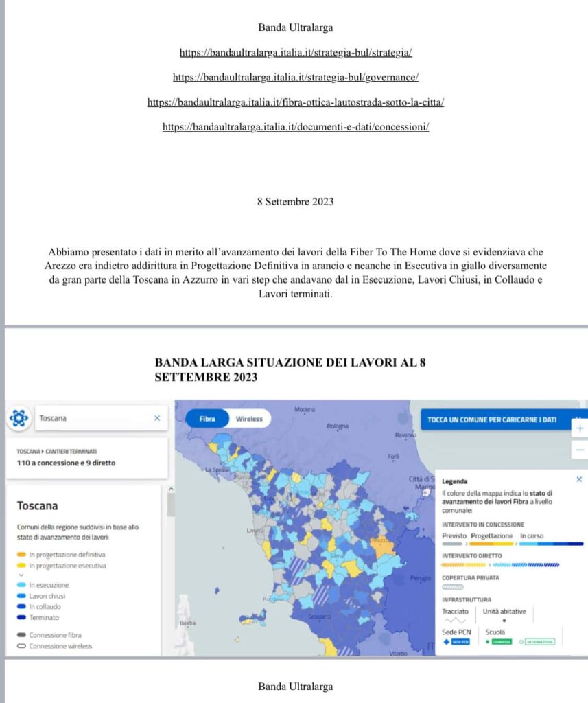This screenshot has height=703, width=588.
Task: Expand the chevron below 'In progettazione esecutiva'
Action: (21, 575)
